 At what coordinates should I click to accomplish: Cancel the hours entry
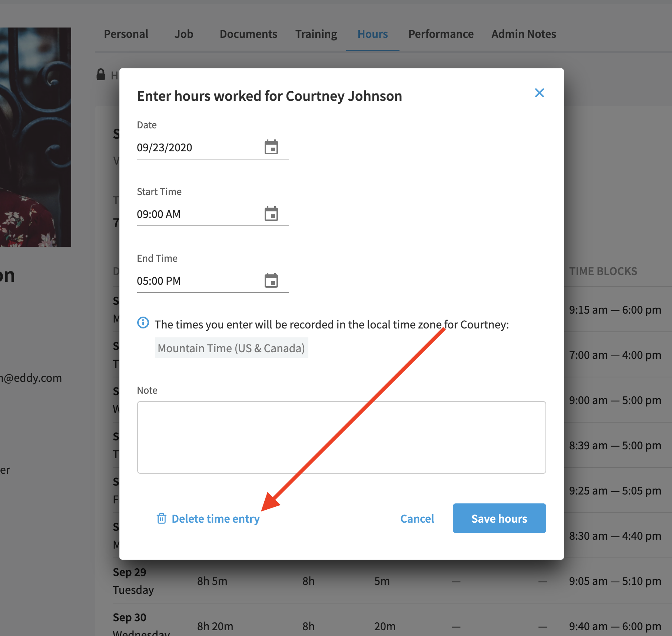pos(417,519)
